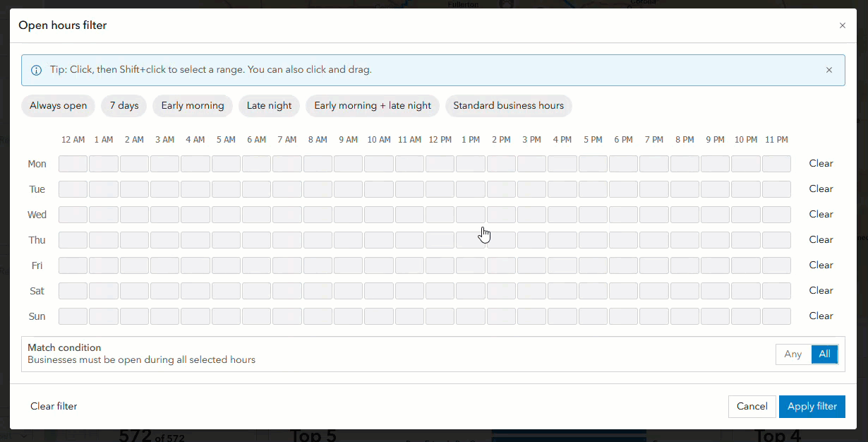Screen dimensions: 868x442
Task: Click the info icon in the tip banner
Action: [37, 71]
